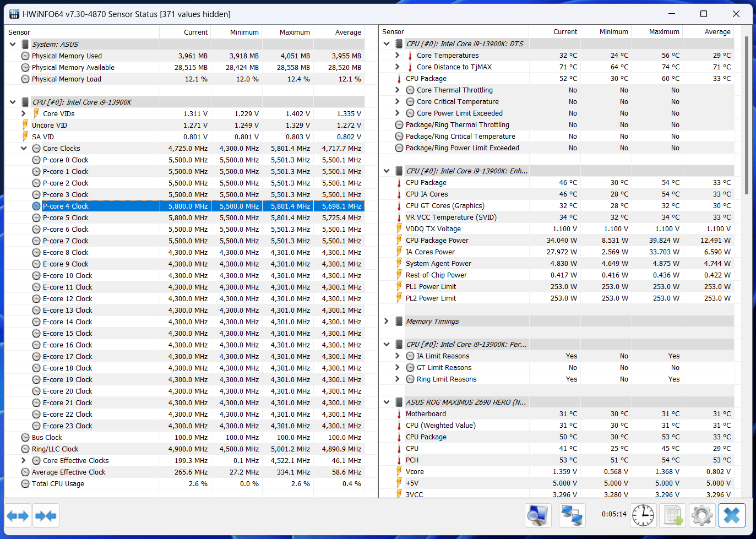Open the monitor with magnifier icon
This screenshot has height=539, width=756.
click(x=538, y=516)
